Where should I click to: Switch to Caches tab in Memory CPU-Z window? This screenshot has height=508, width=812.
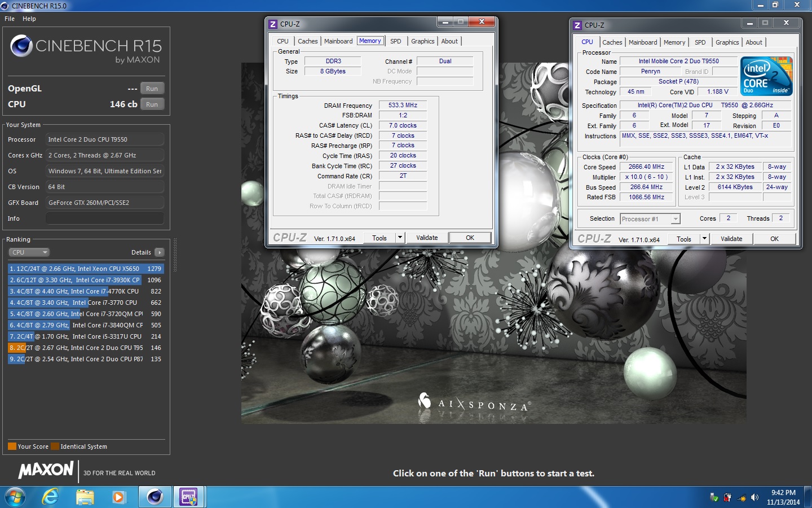click(308, 41)
